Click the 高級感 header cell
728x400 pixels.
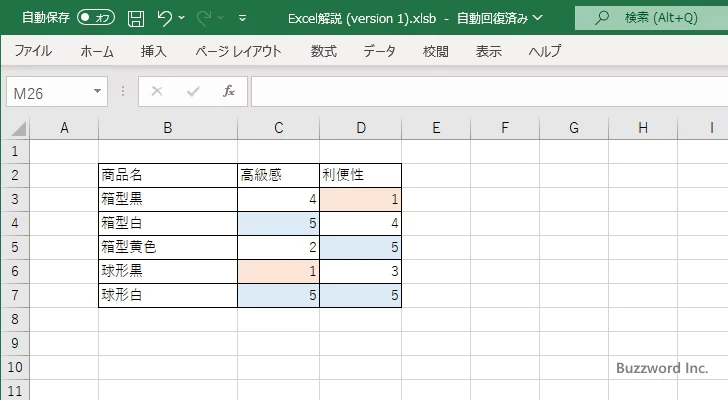point(279,175)
